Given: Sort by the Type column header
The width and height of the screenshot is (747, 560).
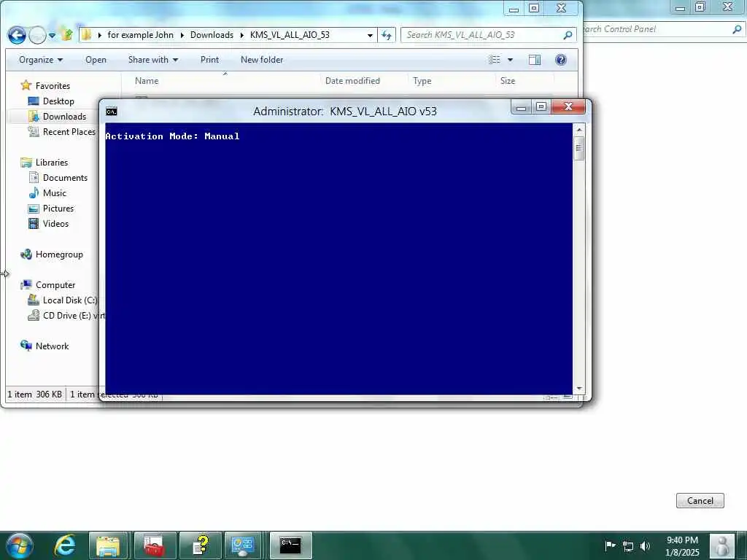Looking at the screenshot, I should [x=422, y=81].
